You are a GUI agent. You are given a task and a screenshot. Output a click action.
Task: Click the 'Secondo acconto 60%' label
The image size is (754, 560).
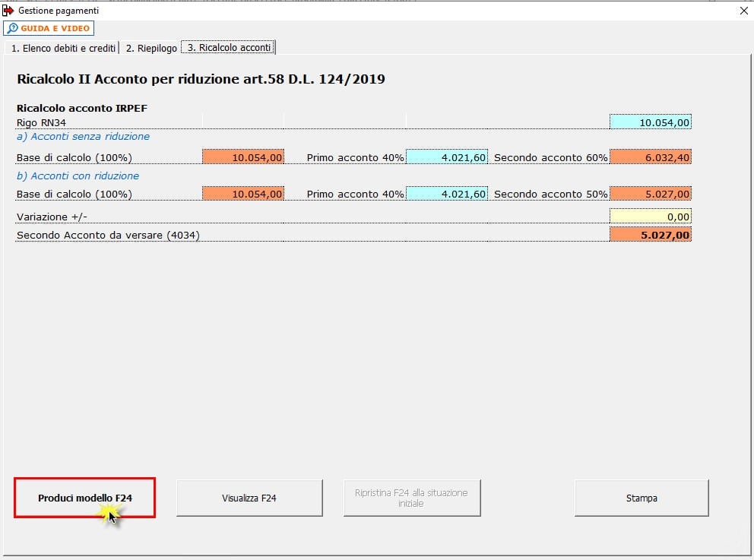[550, 157]
